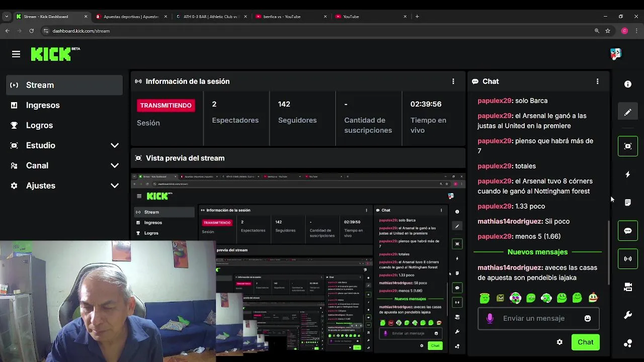Click the three-dots icon at sidebar bottom
The image size is (644, 362).
point(628,343)
